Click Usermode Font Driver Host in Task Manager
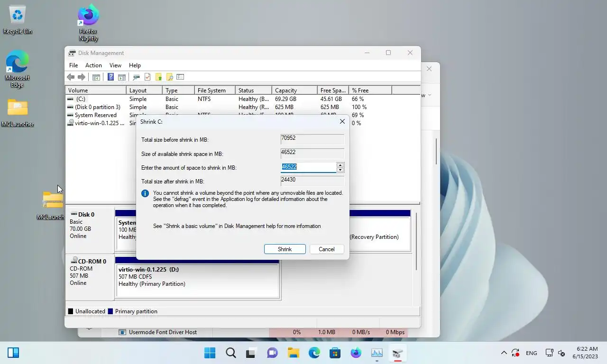 click(x=163, y=332)
